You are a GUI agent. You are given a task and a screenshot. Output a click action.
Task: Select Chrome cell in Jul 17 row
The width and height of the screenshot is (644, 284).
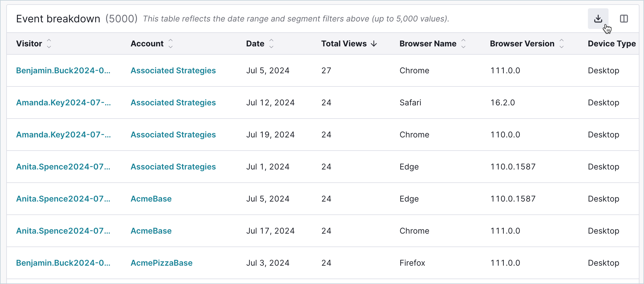click(x=414, y=231)
